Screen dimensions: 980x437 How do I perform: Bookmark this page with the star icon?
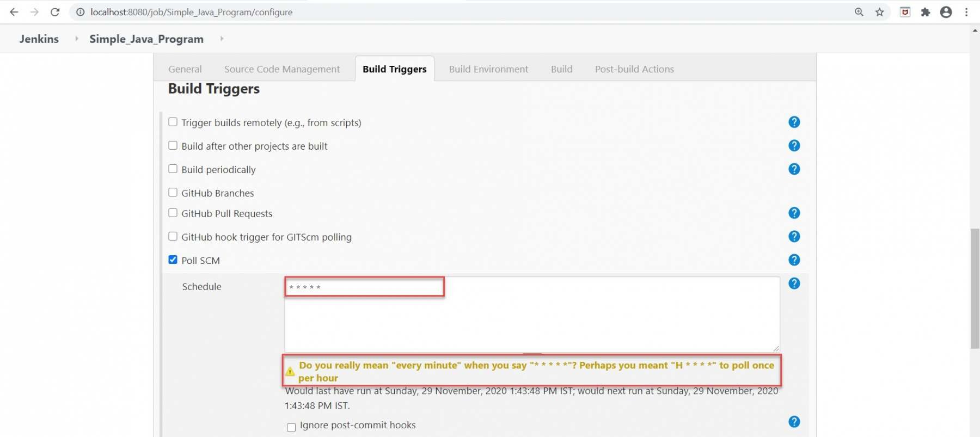880,12
